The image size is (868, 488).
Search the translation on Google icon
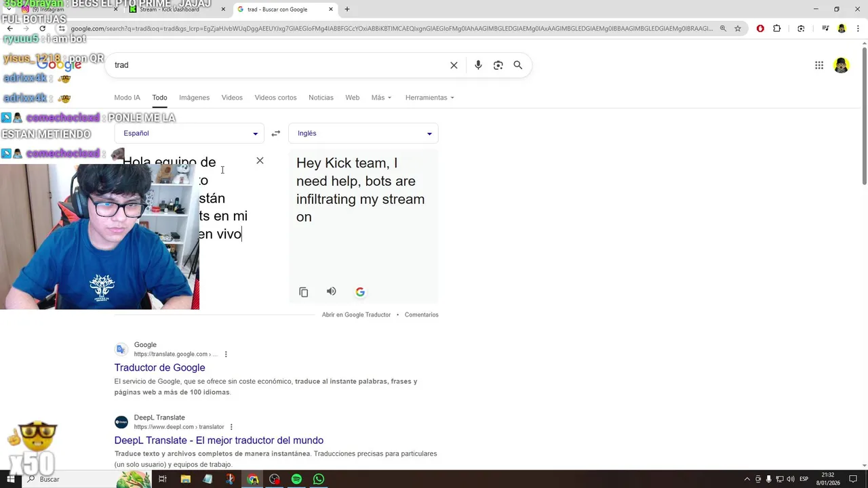pyautogui.click(x=360, y=292)
